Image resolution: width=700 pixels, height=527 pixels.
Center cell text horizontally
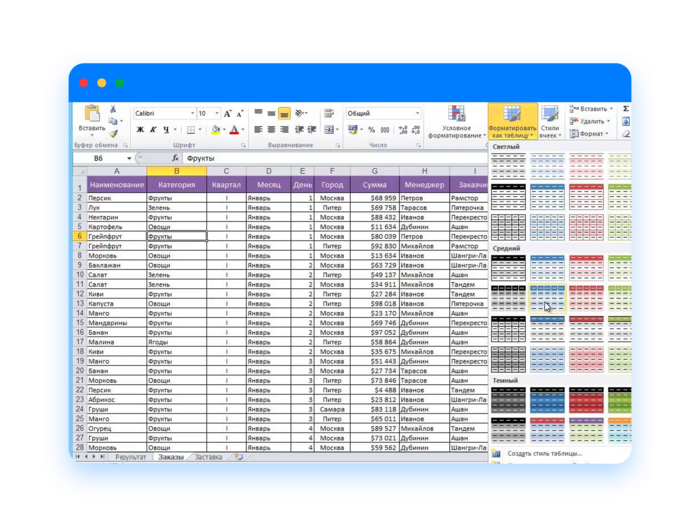[x=271, y=130]
